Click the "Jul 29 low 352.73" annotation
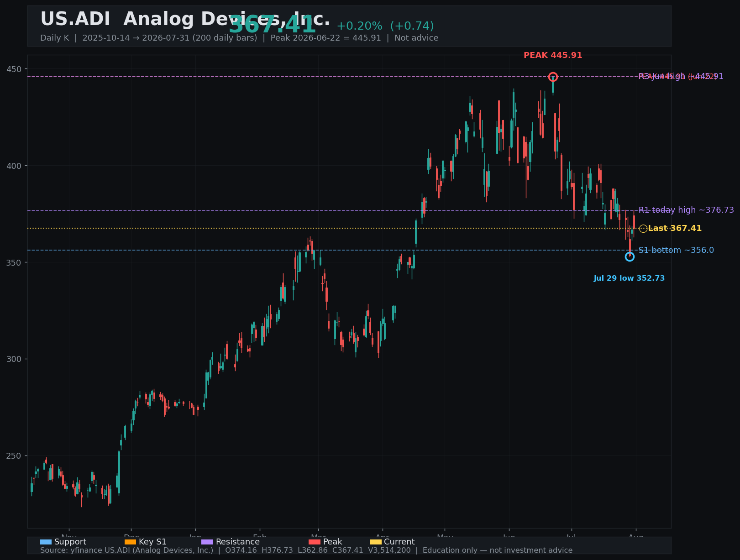Screen dimensions: 740x560 [x=629, y=278]
